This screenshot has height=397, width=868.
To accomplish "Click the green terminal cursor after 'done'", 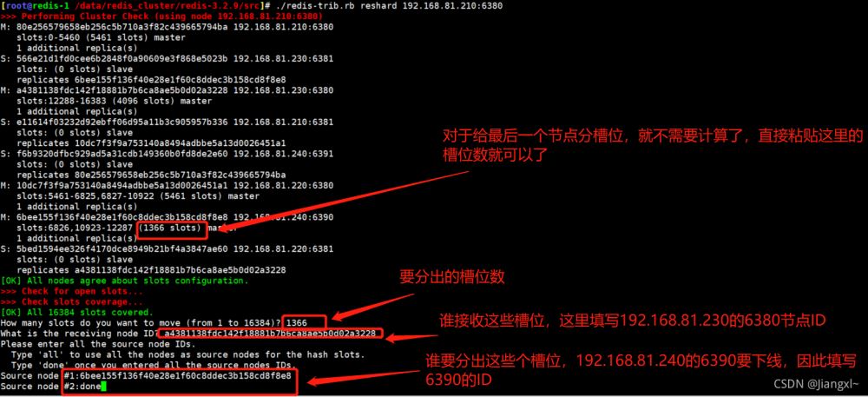I will click(x=103, y=387).
